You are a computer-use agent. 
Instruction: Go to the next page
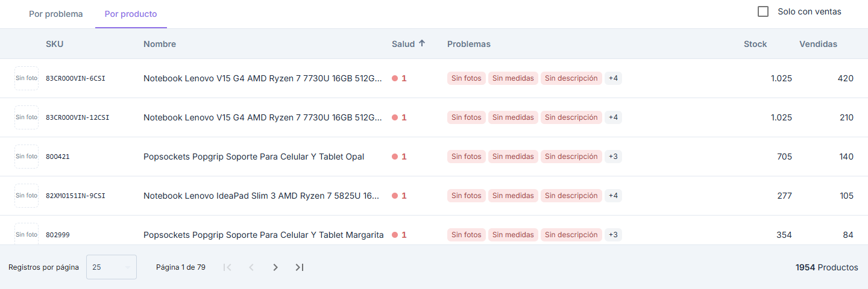(275, 267)
